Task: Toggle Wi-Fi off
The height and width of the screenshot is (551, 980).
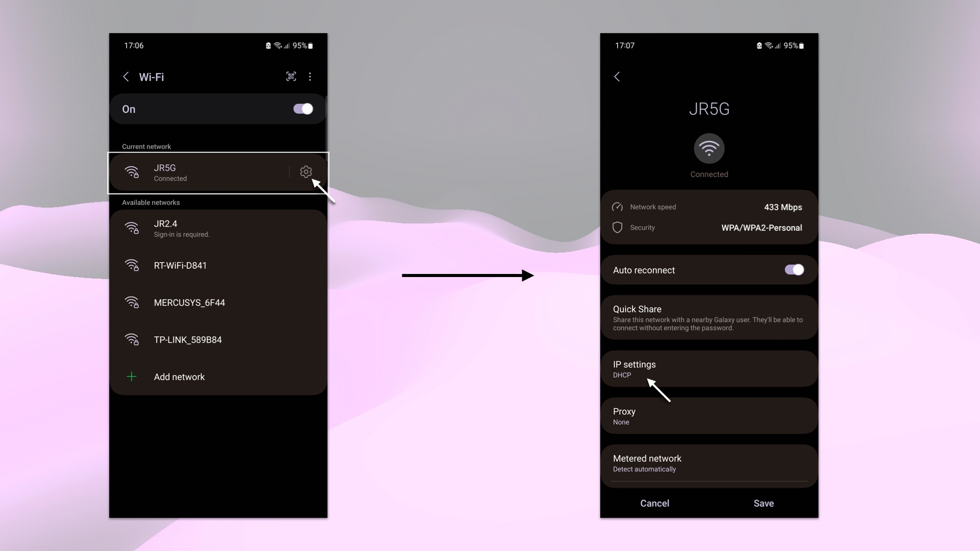Action: 302,109
